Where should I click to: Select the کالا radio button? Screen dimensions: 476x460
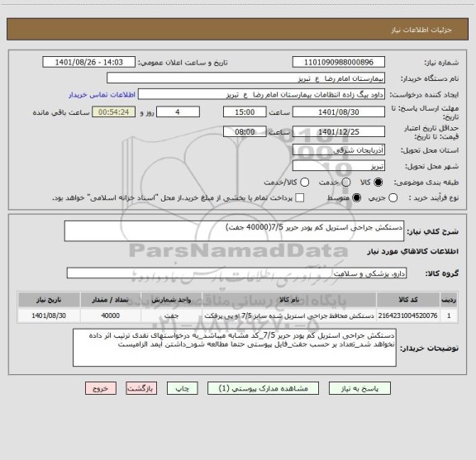378,182
